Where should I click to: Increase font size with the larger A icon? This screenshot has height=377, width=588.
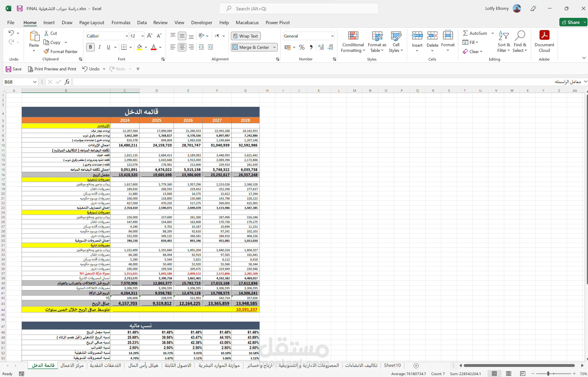click(150, 36)
